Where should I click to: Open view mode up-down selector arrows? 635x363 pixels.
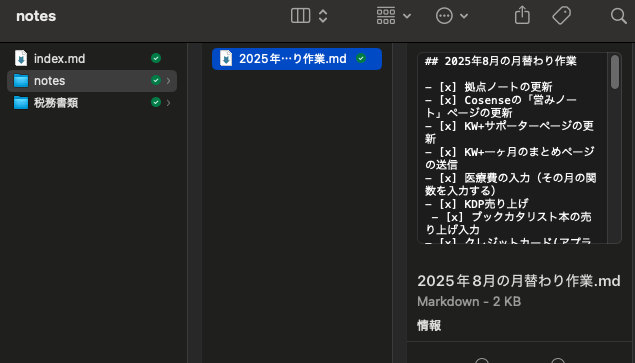[323, 16]
